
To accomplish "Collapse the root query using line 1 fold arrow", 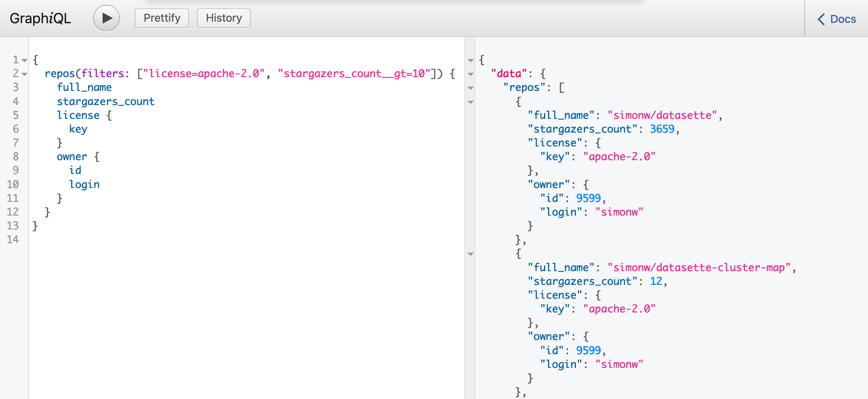I will click(24, 60).
